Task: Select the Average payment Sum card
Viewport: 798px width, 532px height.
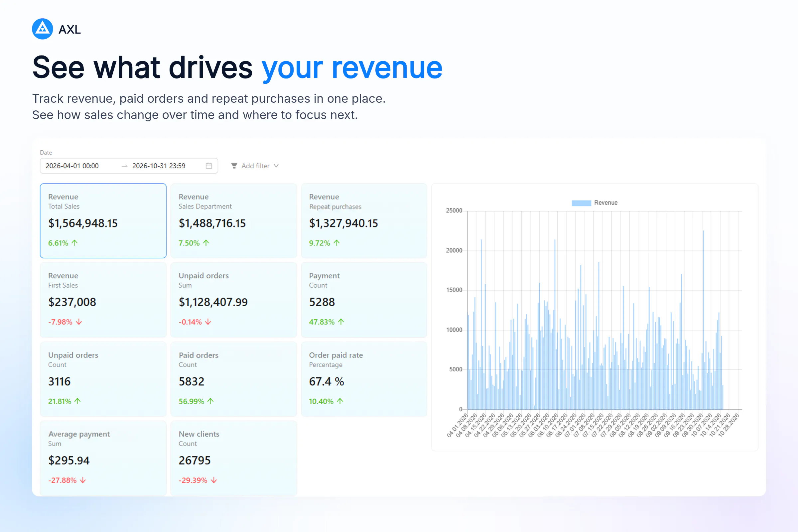Action: click(103, 459)
